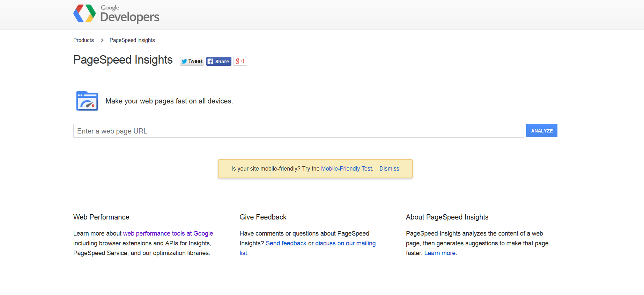The width and height of the screenshot is (644, 295).
Task: Click the Give Feedback section heading
Action: tap(263, 217)
